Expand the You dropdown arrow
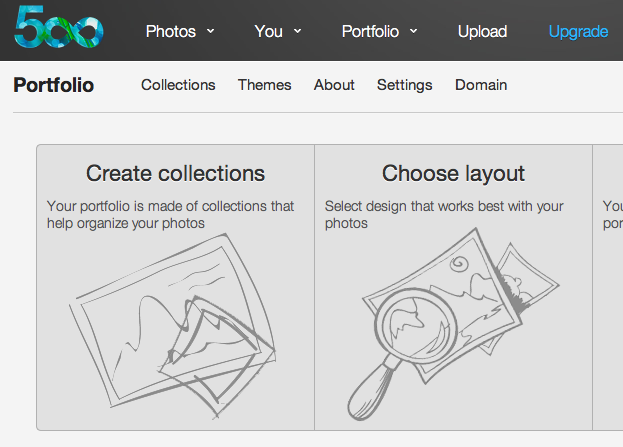 coord(297,31)
